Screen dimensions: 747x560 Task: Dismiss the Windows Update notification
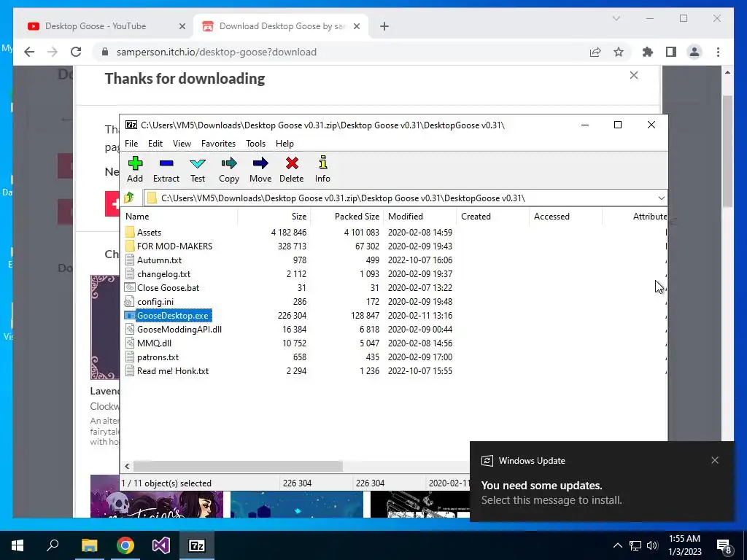point(715,460)
